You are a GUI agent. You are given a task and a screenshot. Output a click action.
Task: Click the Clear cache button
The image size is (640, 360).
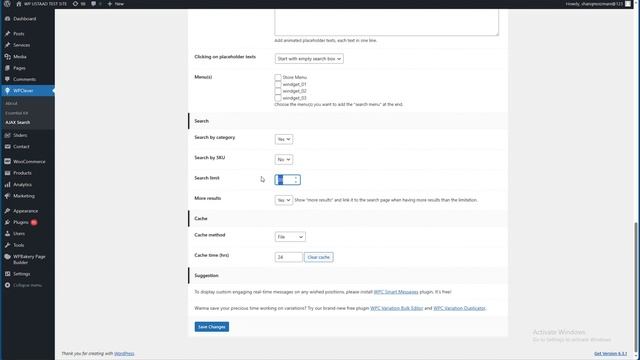(318, 257)
